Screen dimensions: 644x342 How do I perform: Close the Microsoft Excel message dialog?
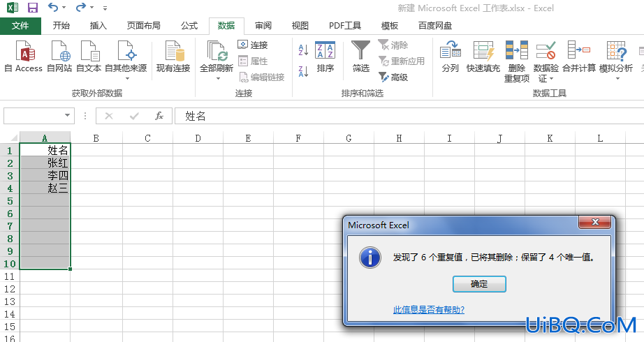595,222
